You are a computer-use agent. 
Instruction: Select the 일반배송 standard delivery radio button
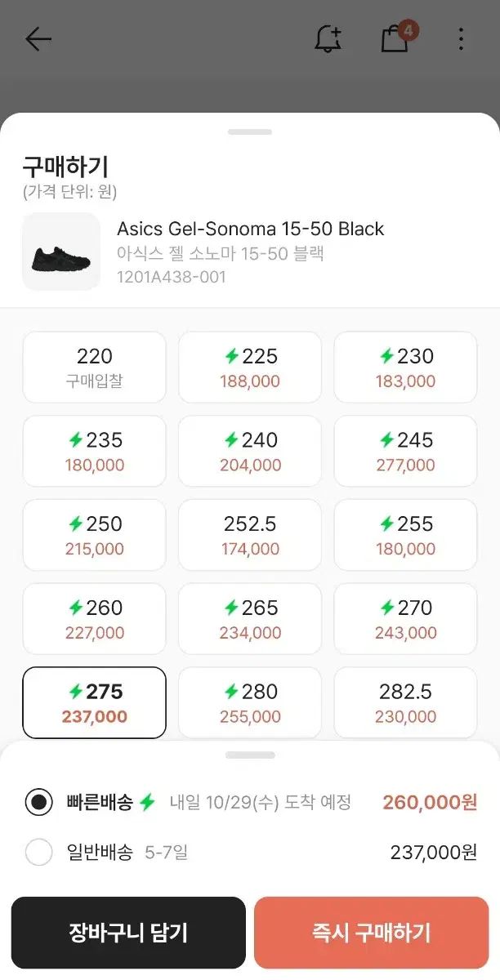39,853
